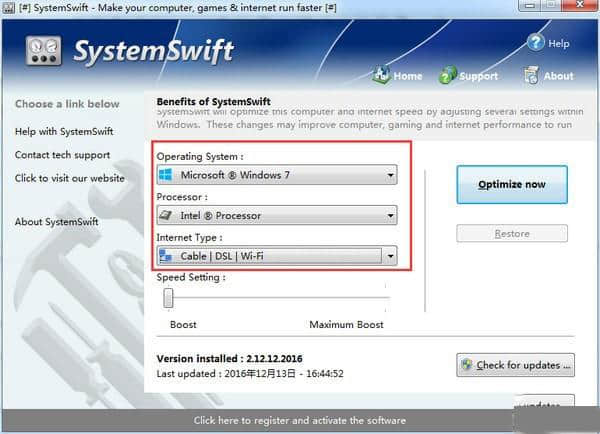Click the Maximum Boost label
The width and height of the screenshot is (600, 434).
tap(346, 325)
